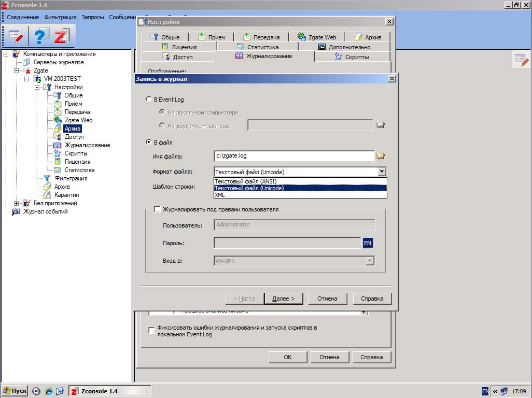The image size is (532, 398).
Task: Click the Журналирование book icon in tree
Action: click(58, 145)
